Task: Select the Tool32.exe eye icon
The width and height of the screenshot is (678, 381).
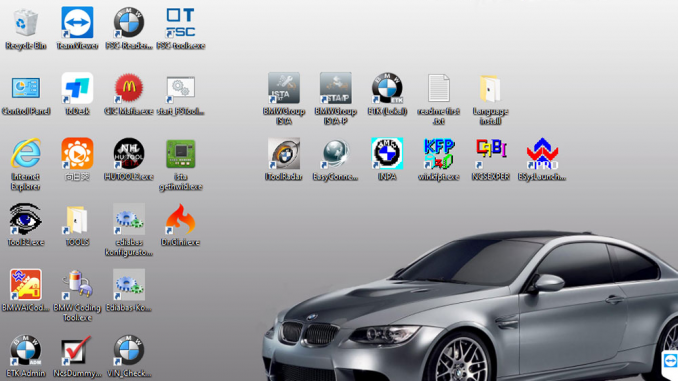Action: pos(26,219)
